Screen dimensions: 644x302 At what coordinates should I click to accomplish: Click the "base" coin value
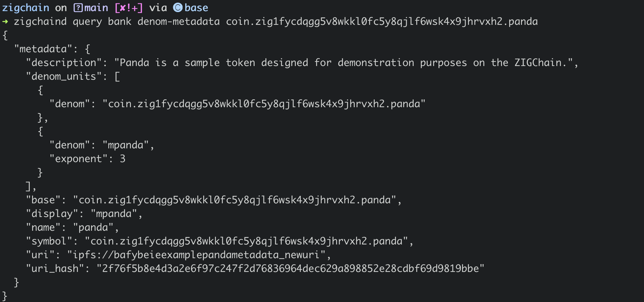pyautogui.click(x=234, y=200)
